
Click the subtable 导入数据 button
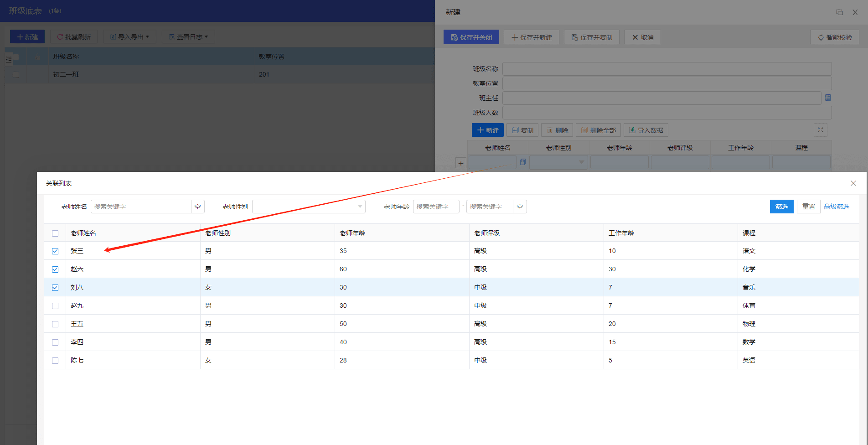coord(646,130)
